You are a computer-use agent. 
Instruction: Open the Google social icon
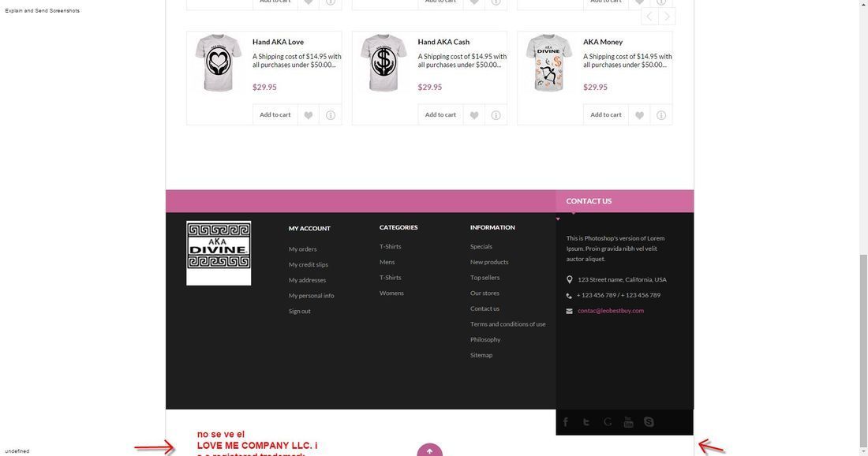[608, 422]
